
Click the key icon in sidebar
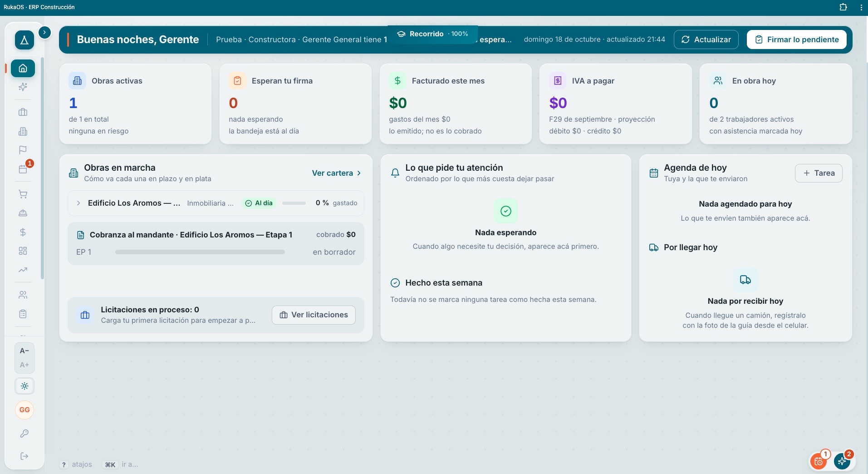tap(25, 434)
